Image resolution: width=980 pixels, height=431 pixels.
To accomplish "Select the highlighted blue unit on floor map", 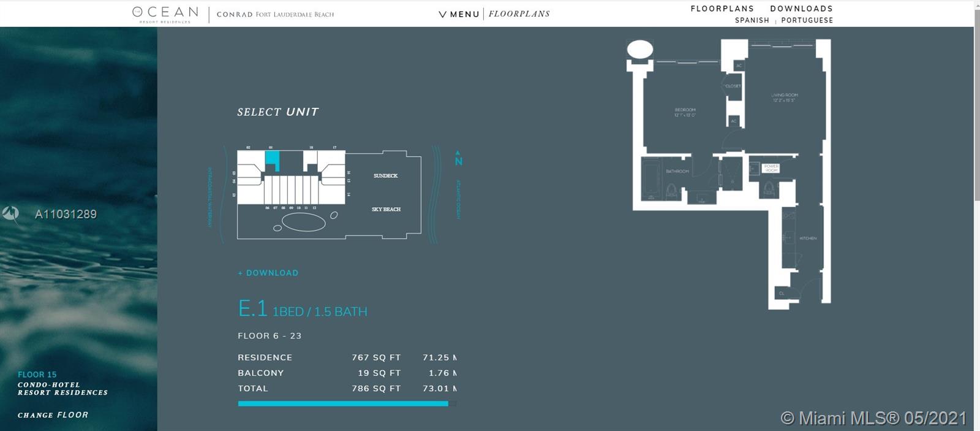I will [271, 158].
